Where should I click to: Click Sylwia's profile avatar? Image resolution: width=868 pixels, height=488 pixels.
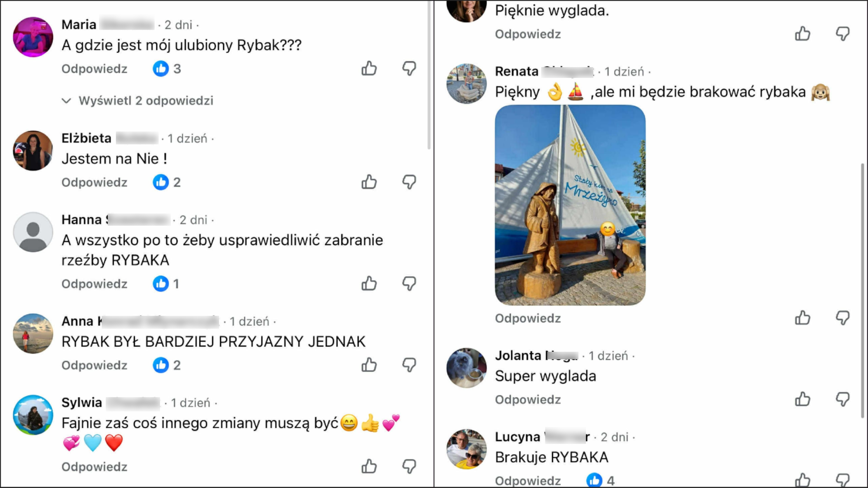coord(33,415)
